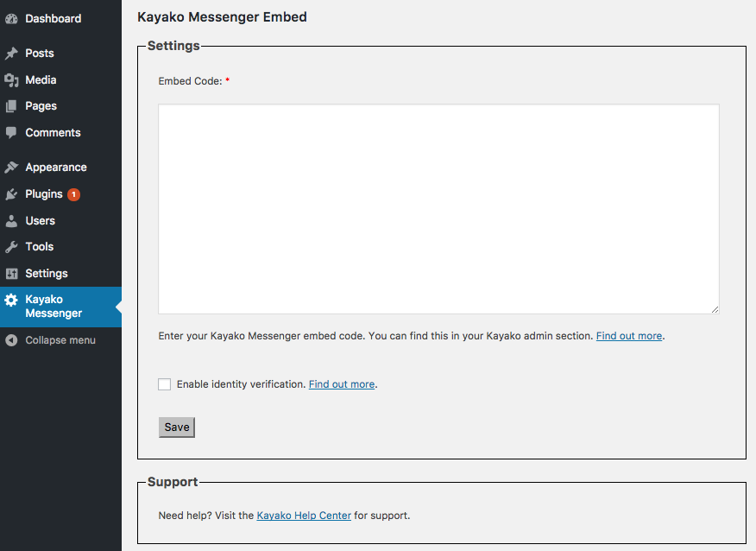The width and height of the screenshot is (756, 551).
Task: Enable identity verification checkbox
Action: (x=165, y=384)
